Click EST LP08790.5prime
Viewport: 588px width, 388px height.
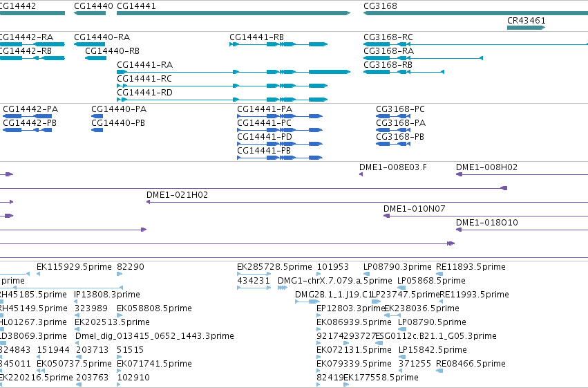point(432,322)
